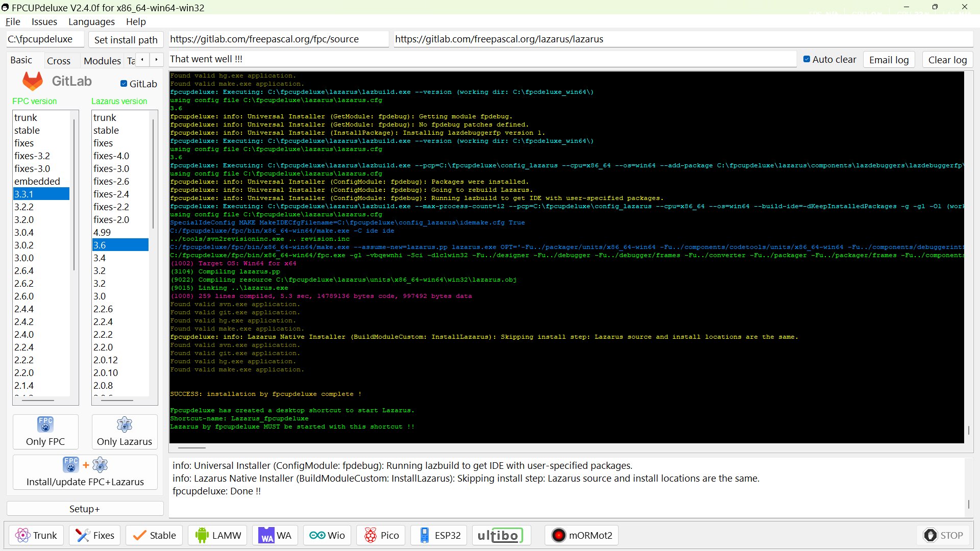Select 4.99 in Lazarus version list
The width and height of the screenshot is (980, 551).
coord(120,232)
